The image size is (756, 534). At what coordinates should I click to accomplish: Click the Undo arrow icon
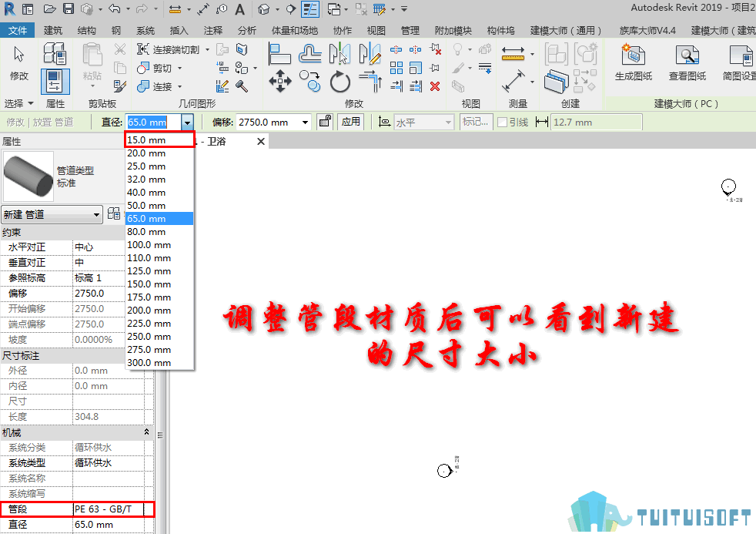pyautogui.click(x=114, y=8)
